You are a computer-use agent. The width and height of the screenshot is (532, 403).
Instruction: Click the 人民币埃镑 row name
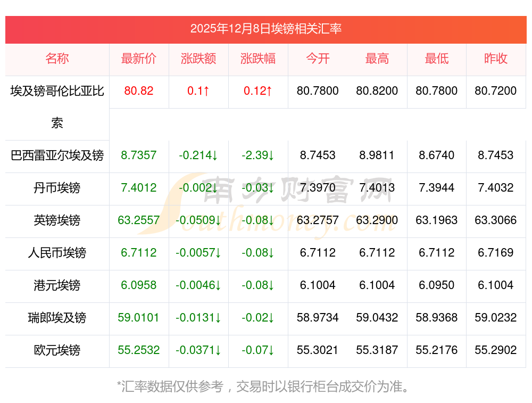point(57,253)
